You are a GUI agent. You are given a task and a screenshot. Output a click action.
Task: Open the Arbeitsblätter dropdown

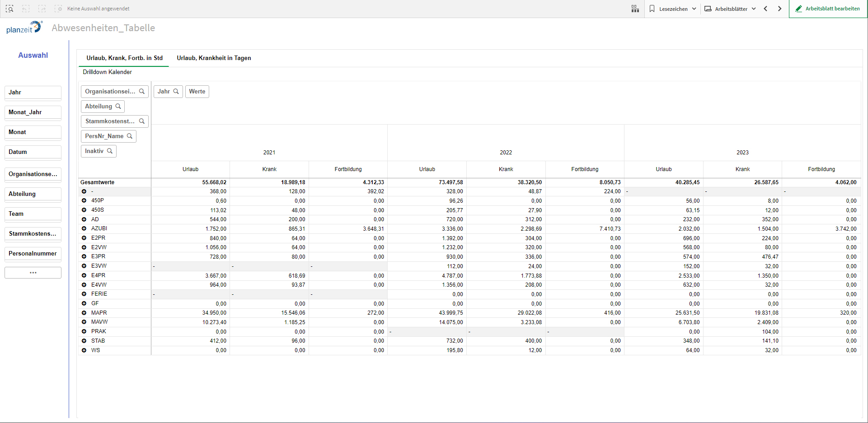pyautogui.click(x=730, y=9)
